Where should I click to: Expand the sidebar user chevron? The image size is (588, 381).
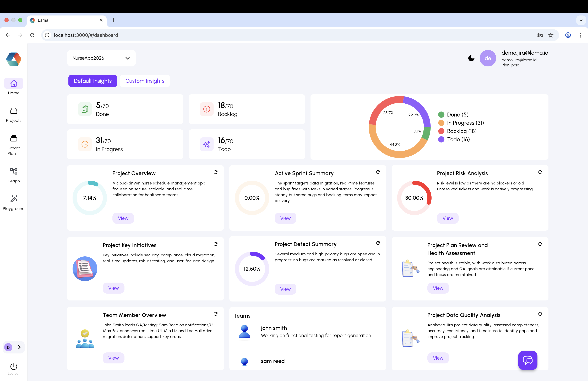tap(19, 347)
